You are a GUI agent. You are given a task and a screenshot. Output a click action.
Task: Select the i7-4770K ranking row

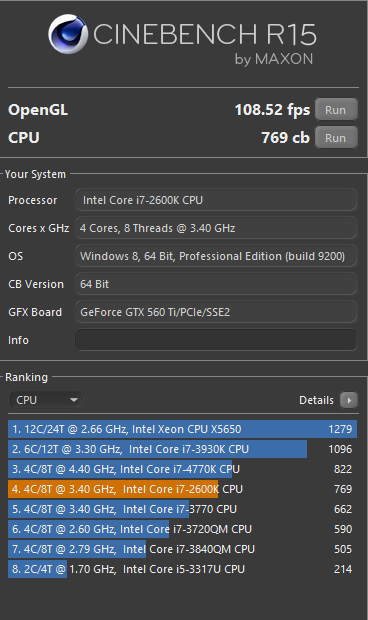[183, 469]
